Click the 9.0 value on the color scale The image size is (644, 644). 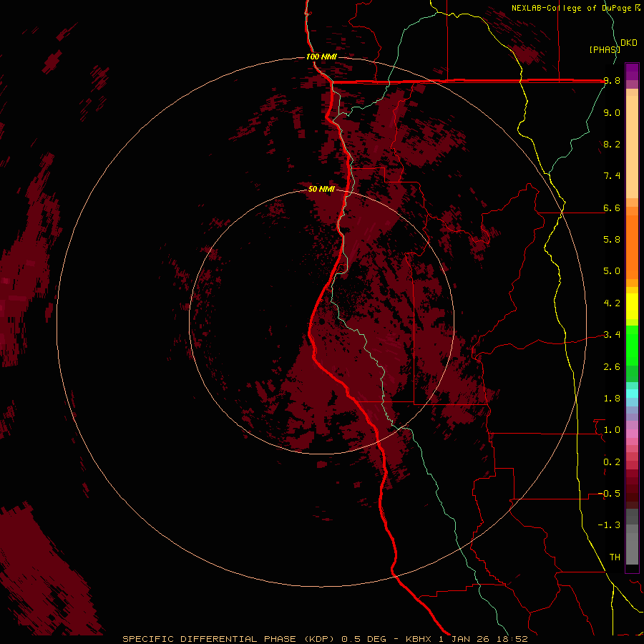click(x=612, y=112)
